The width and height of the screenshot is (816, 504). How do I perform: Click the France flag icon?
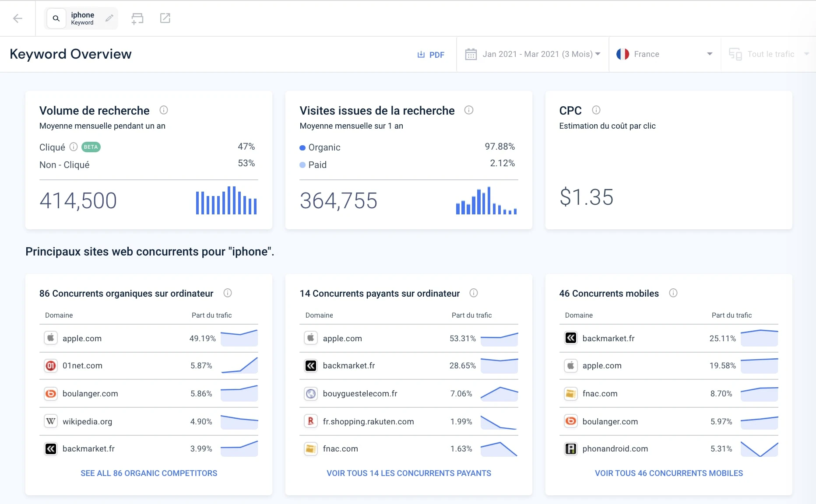point(623,54)
